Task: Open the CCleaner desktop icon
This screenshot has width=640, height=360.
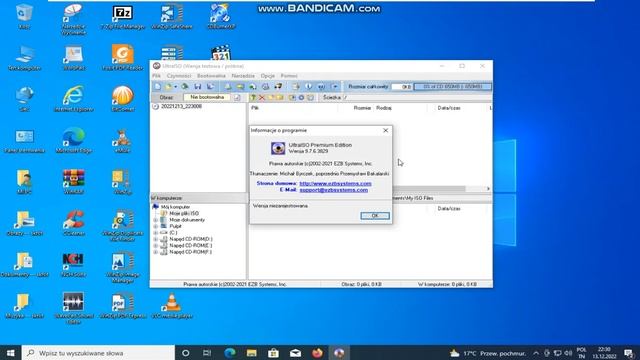Action: tap(73, 223)
